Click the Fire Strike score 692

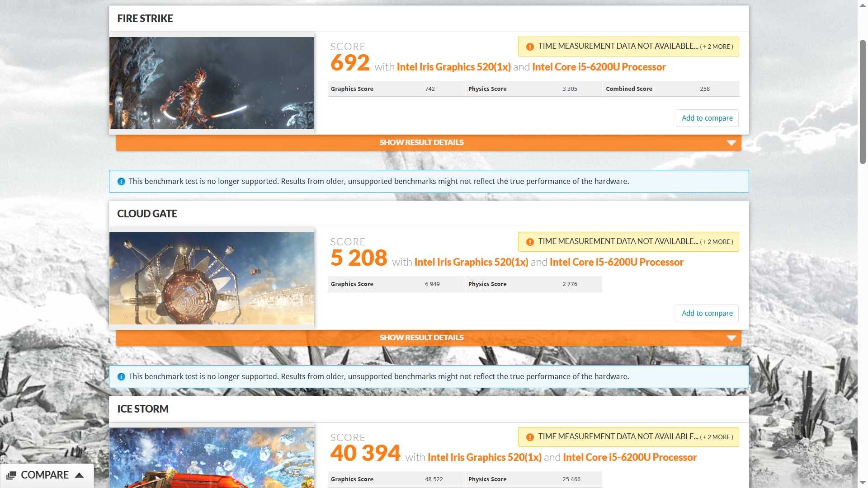pos(350,62)
